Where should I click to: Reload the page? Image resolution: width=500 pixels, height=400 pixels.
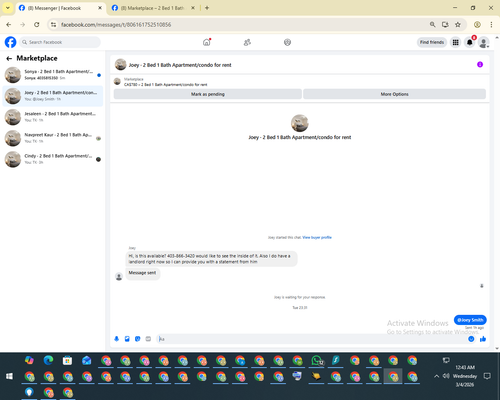tap(37, 25)
